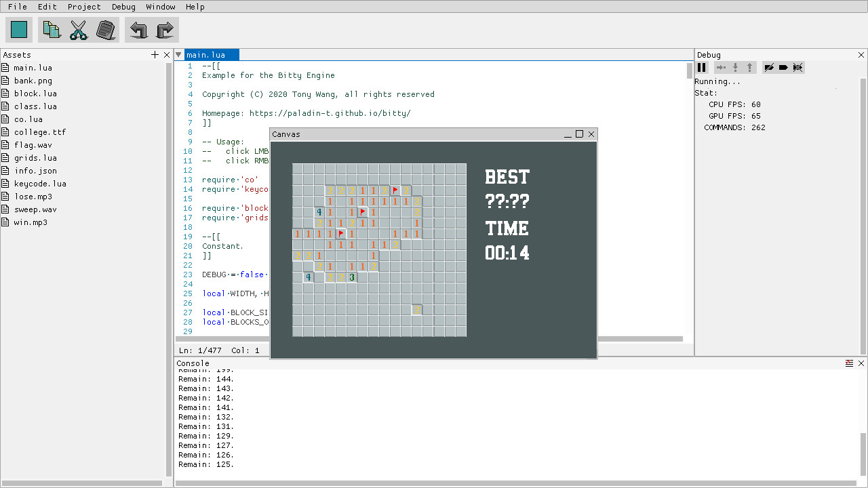Clear all breakpoints with the crossed tag icon
The height and width of the screenshot is (488, 868).
click(798, 67)
